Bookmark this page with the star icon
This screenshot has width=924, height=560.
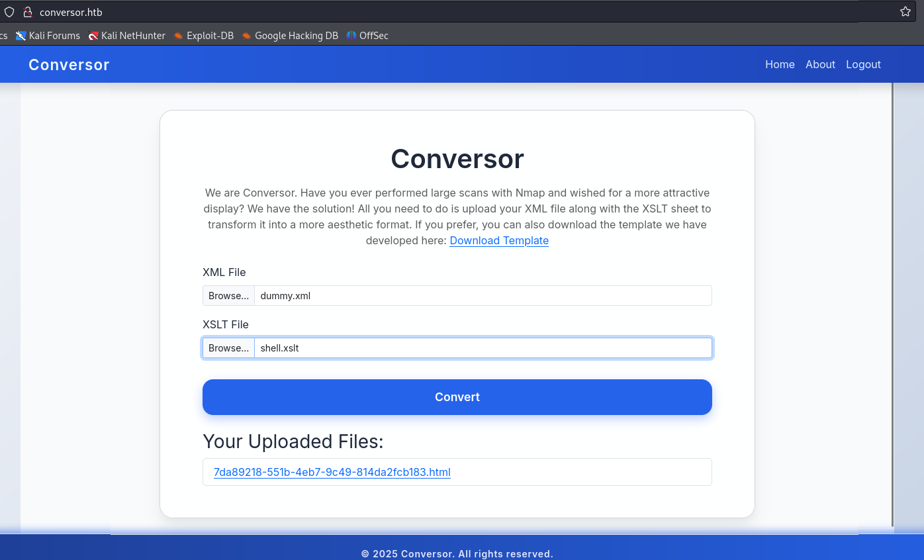(905, 12)
